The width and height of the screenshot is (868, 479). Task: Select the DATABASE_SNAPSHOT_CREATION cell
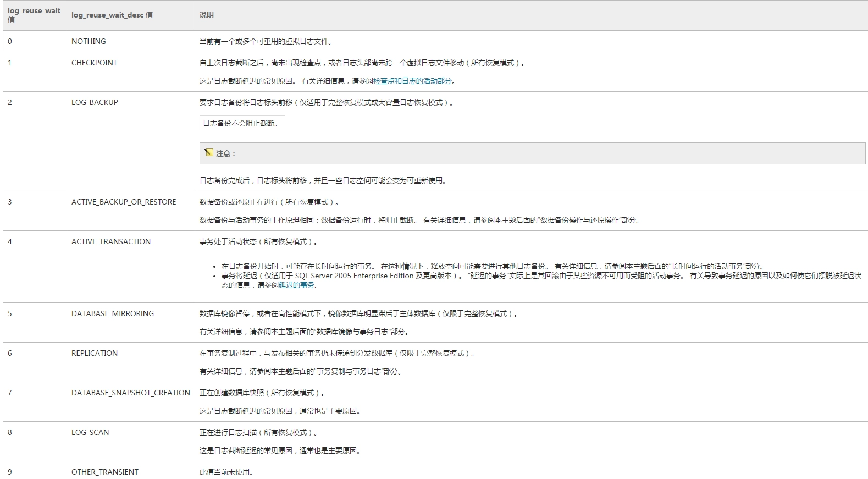pyautogui.click(x=130, y=393)
